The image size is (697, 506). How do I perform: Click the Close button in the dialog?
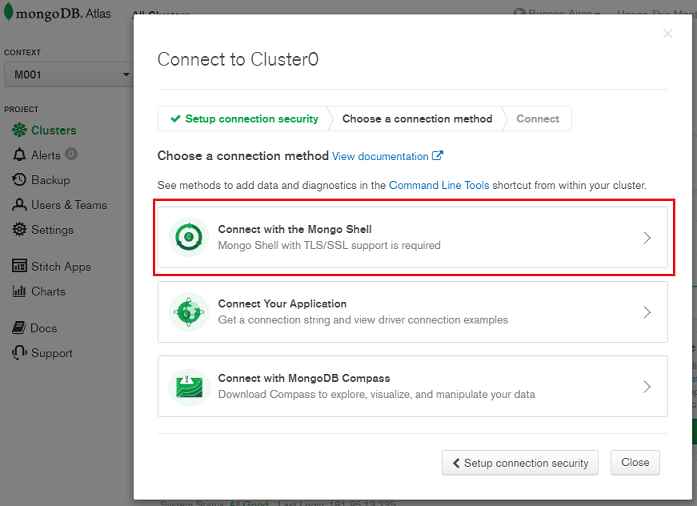635,462
